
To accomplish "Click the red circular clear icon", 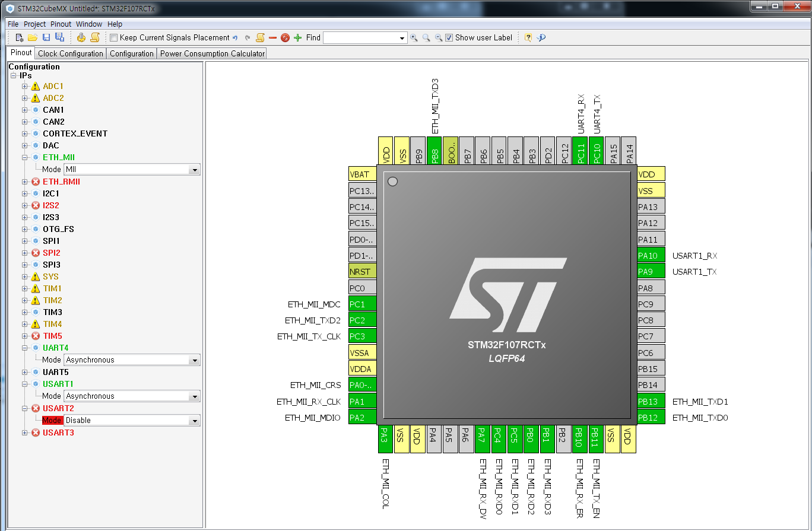I will coord(285,37).
